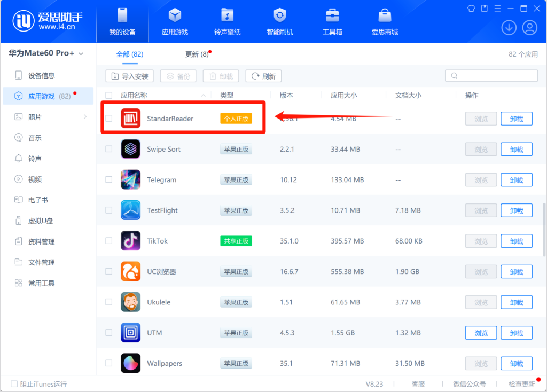The image size is (547, 392).
Task: Tick the Swipe Sort row checkbox
Action: click(x=109, y=149)
